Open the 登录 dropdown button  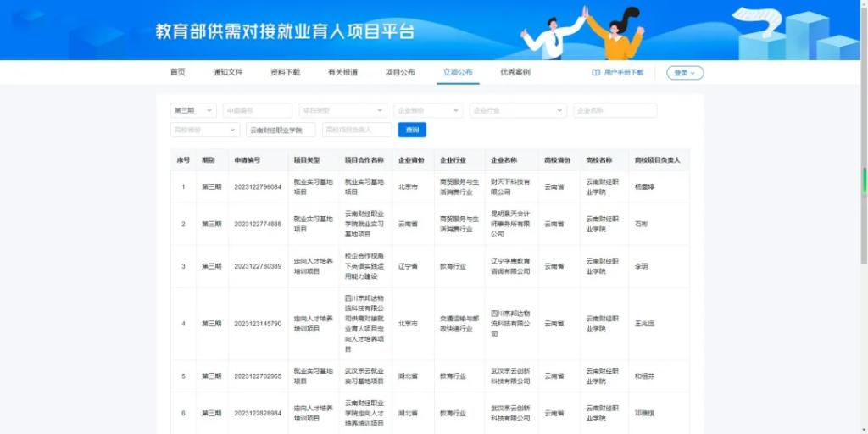[x=684, y=73]
